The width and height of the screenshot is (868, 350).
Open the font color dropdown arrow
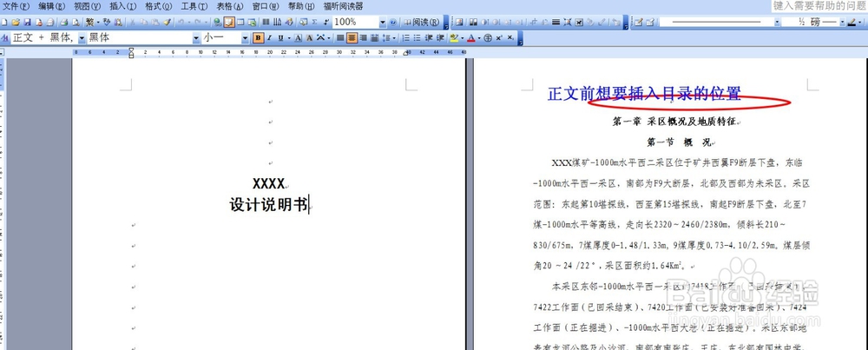pos(479,37)
